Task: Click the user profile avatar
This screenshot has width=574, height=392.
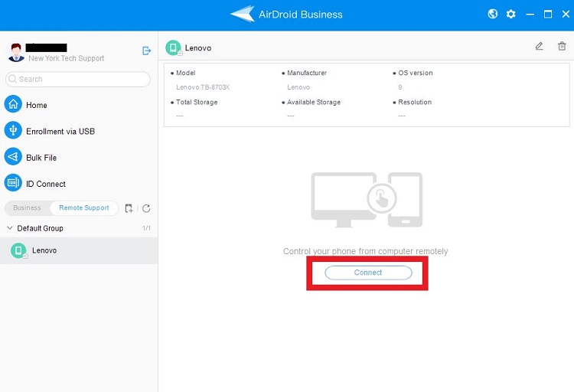Action: [x=15, y=52]
